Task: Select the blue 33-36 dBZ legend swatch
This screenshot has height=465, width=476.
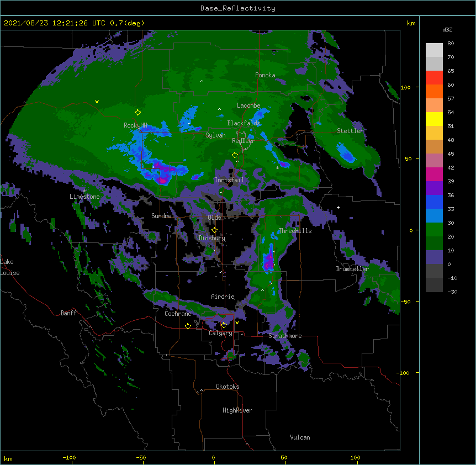Action: (x=434, y=202)
